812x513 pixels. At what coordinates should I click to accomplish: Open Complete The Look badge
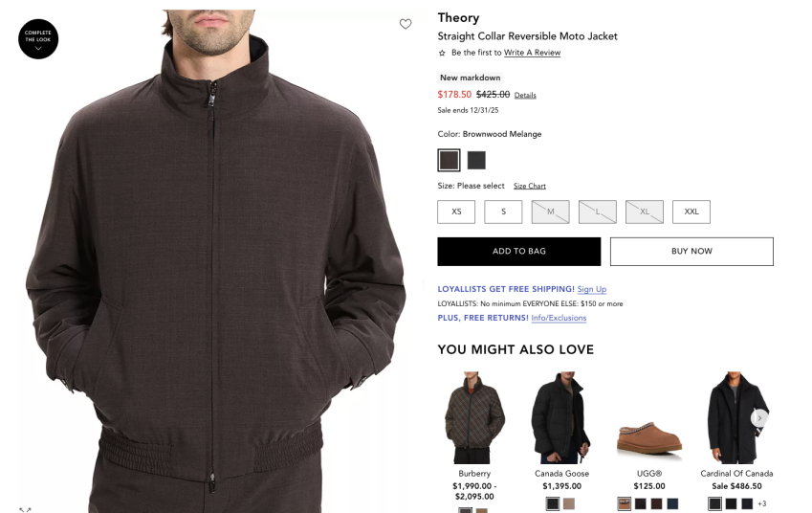click(x=38, y=39)
